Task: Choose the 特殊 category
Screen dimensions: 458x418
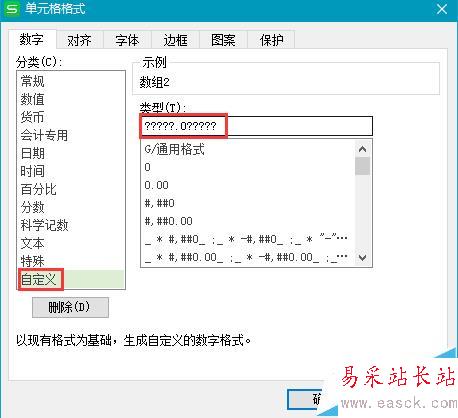Action: (71, 261)
